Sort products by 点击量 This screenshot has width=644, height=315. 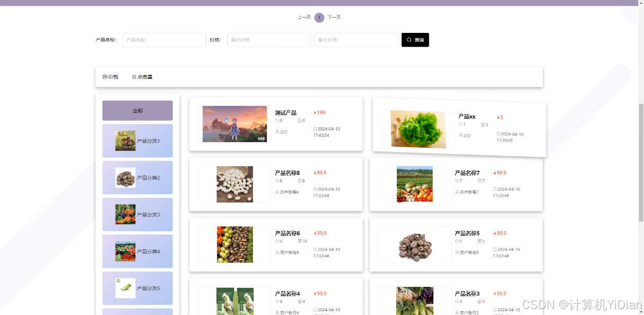click(142, 77)
